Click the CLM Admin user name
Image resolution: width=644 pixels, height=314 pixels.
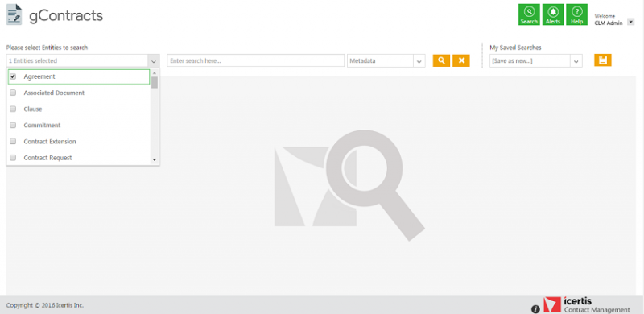[x=609, y=23]
